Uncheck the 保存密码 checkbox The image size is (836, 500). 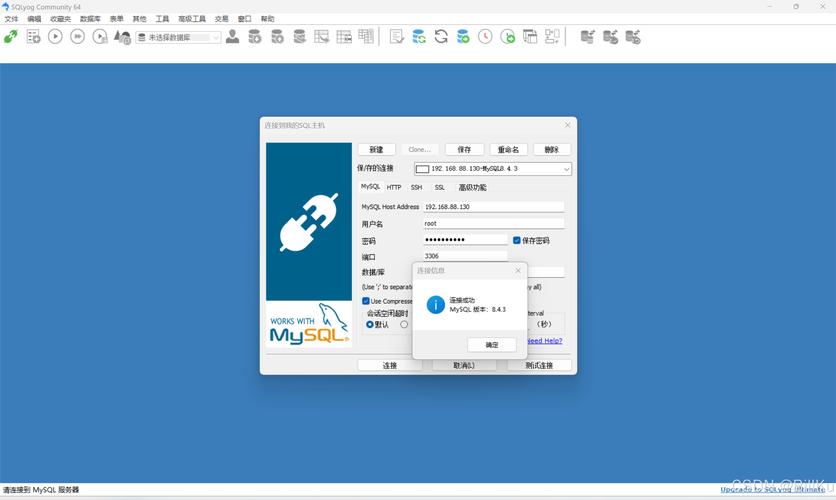coord(517,240)
